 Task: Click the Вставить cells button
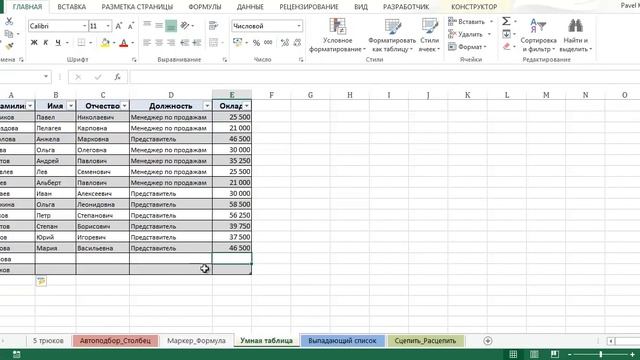point(467,21)
